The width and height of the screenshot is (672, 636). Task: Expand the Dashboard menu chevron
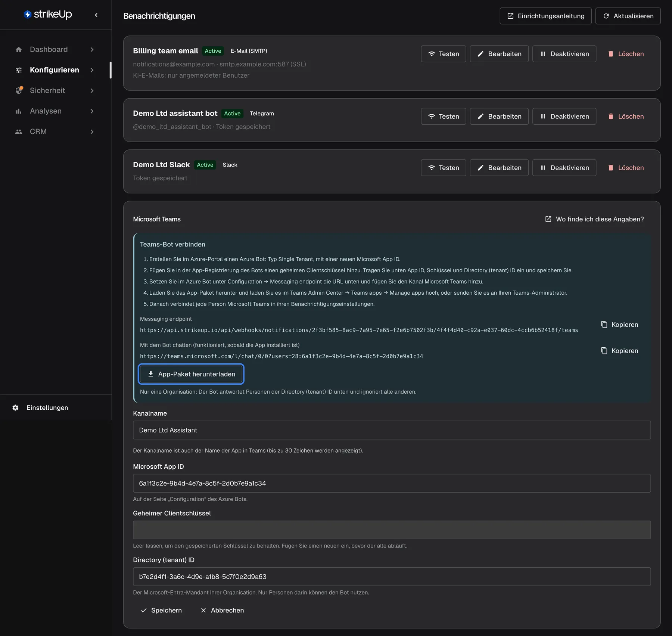92,50
